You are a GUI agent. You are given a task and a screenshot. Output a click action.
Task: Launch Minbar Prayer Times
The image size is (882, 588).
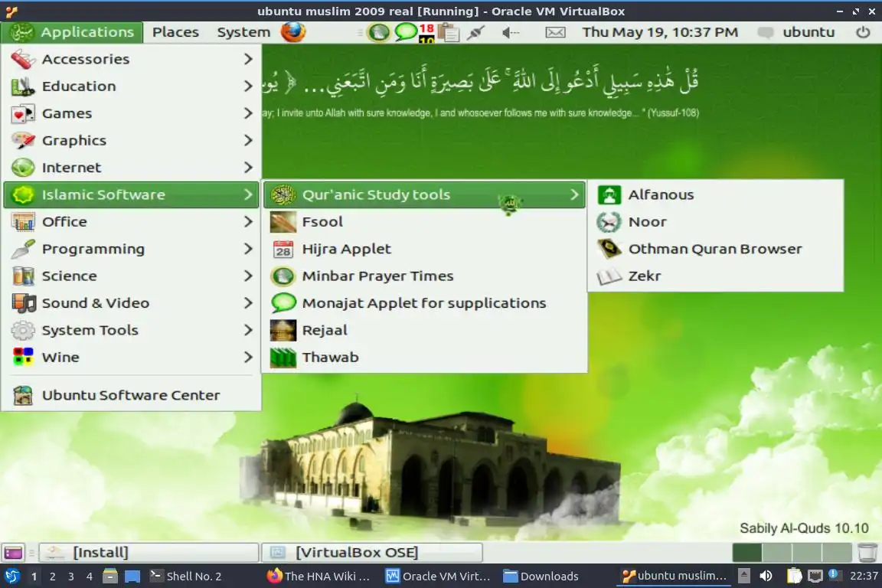[425, 276]
